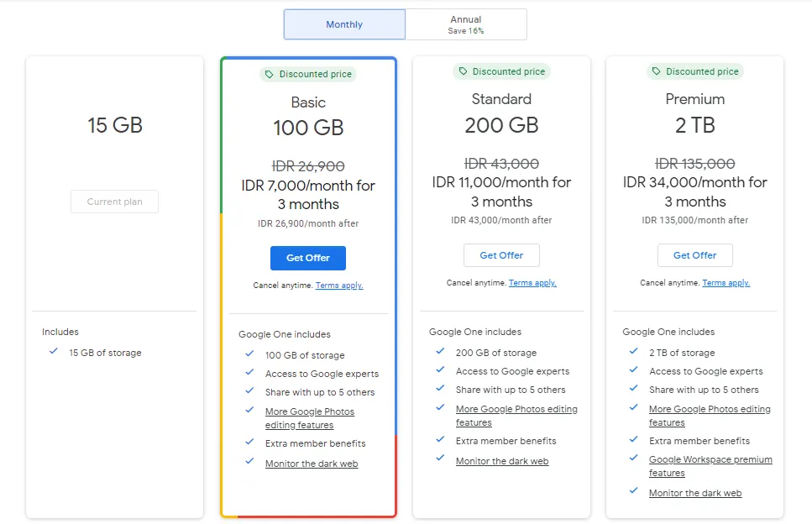Click the Basic plan Discounted price tag icon

point(270,75)
